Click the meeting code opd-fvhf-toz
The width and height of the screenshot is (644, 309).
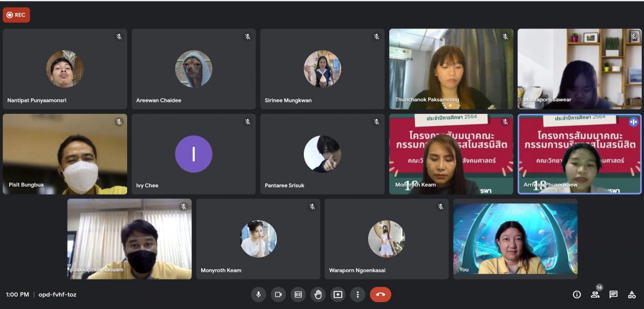tap(57, 295)
